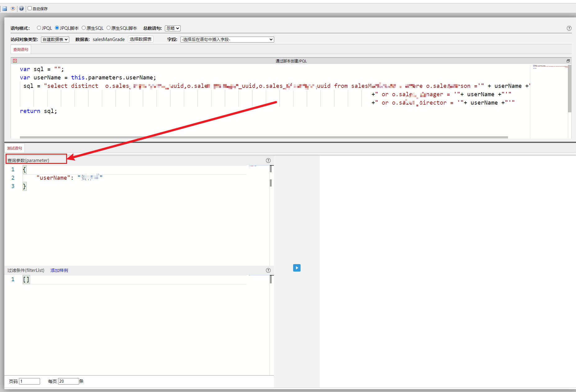Select the JPQL radio button
The height and width of the screenshot is (392, 576).
point(39,28)
